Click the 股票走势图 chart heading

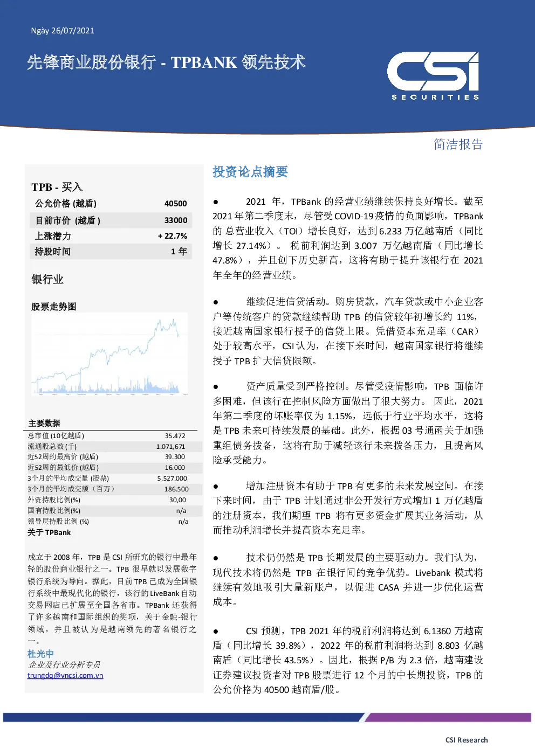click(x=53, y=307)
